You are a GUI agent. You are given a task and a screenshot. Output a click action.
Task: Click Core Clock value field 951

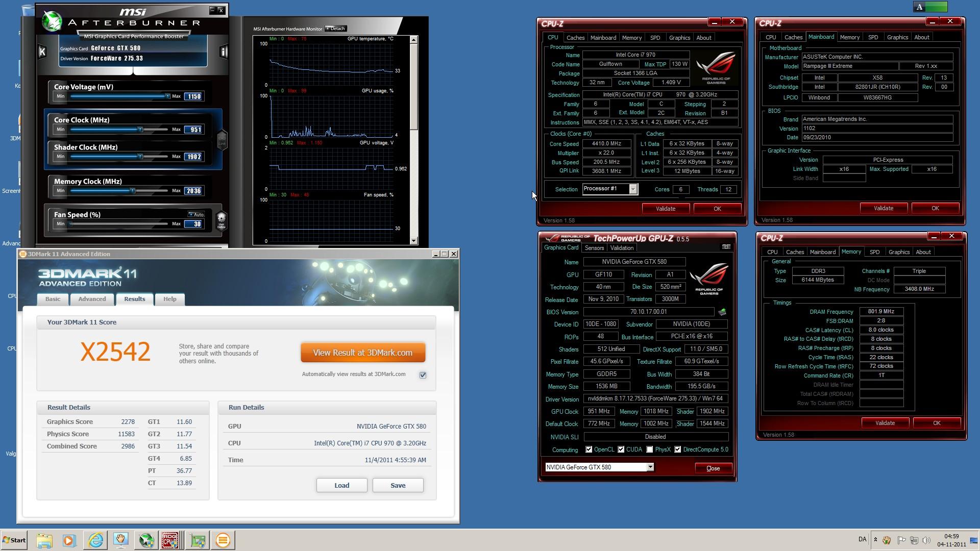pos(194,130)
